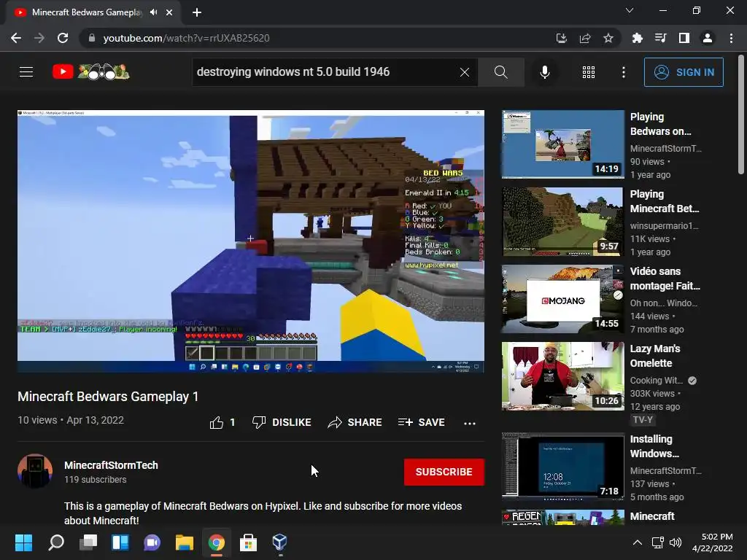Screen dimensions: 747x560
Task: Mute tab via speaker icon
Action: pos(153,12)
